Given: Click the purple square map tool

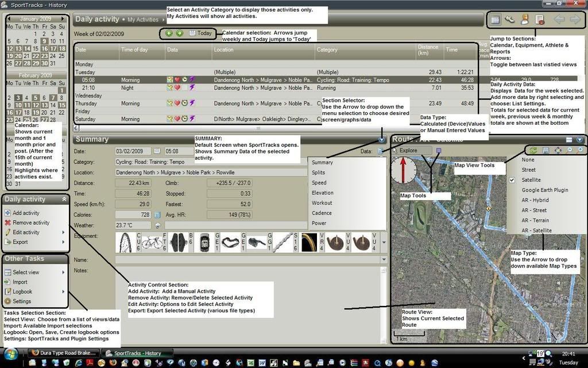Looking at the screenshot, I should 438,151.
